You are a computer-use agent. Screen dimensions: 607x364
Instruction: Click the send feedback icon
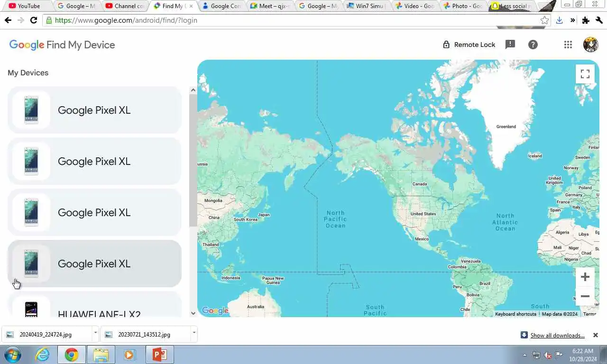coord(510,45)
